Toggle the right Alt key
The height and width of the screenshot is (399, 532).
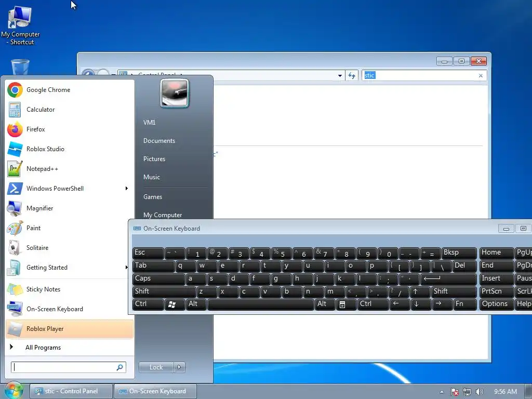pyautogui.click(x=325, y=304)
